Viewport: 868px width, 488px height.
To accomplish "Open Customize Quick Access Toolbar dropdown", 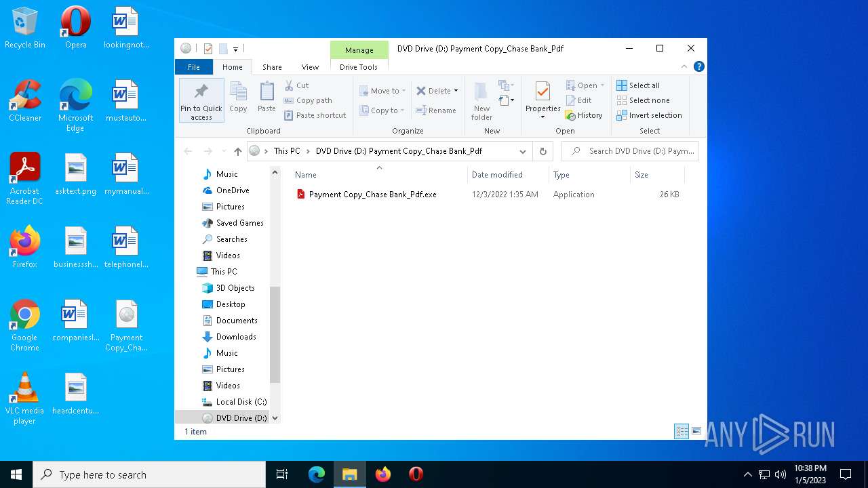I will coord(235,49).
